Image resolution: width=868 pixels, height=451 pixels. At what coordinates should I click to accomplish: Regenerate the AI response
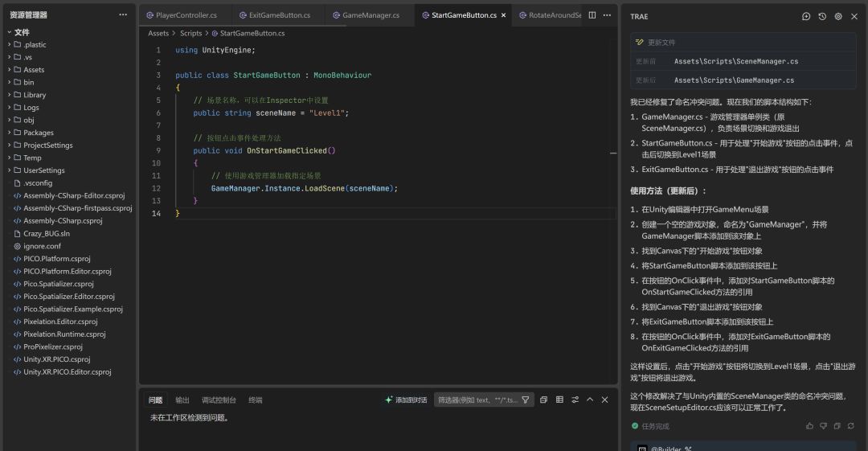[x=850, y=426]
